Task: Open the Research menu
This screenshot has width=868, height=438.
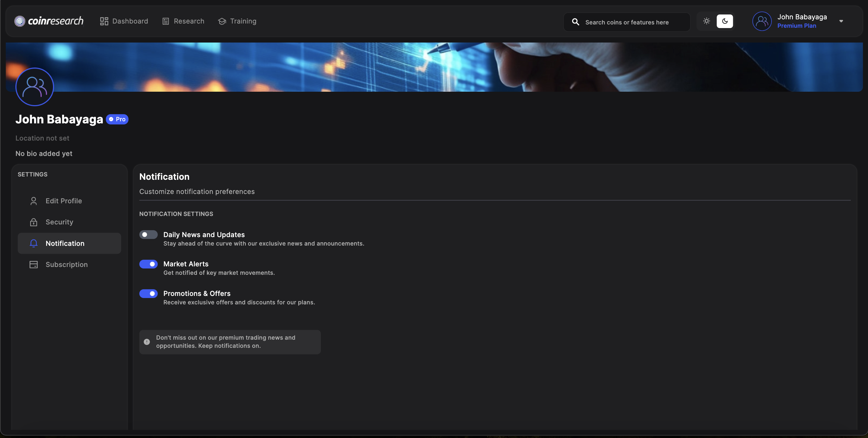Action: [183, 21]
